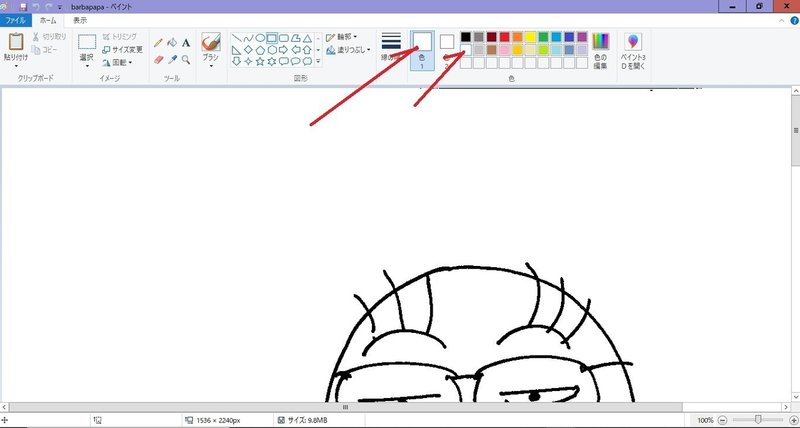This screenshot has width=800, height=428.
Task: Click the zoom slider handle
Action: pyautogui.click(x=758, y=420)
